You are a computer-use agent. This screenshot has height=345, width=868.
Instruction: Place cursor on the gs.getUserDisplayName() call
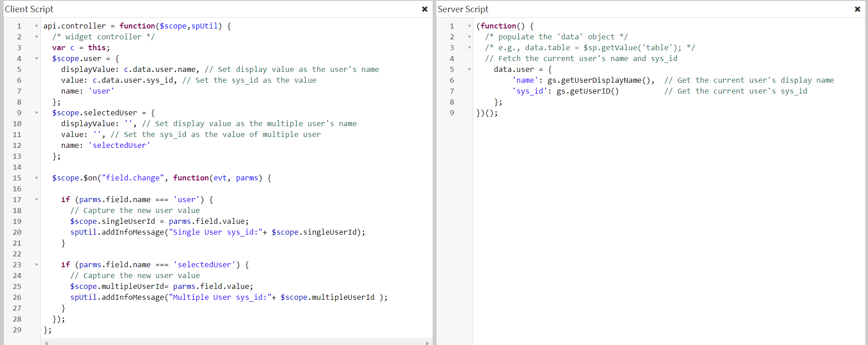pyautogui.click(x=600, y=80)
